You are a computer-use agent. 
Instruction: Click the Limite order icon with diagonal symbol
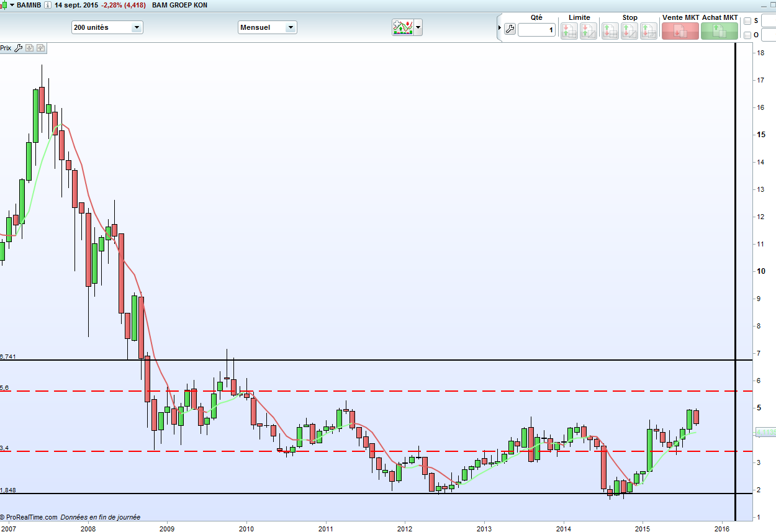coord(589,31)
